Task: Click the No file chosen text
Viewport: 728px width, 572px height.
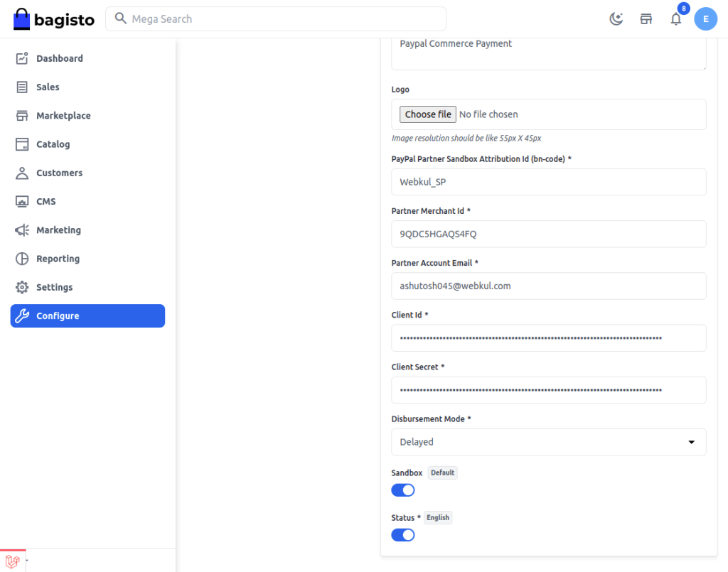Action: [488, 114]
